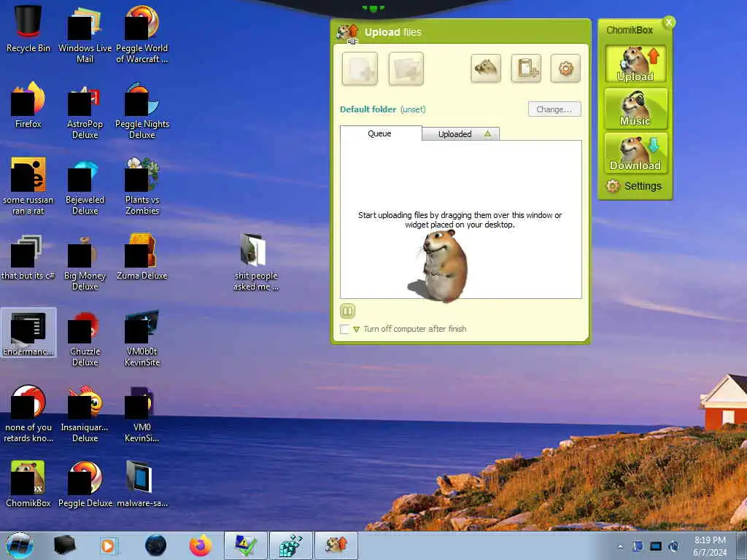Screen dimensions: 747x560
Task: Select malware-sa... desktop icon
Action: [142, 484]
